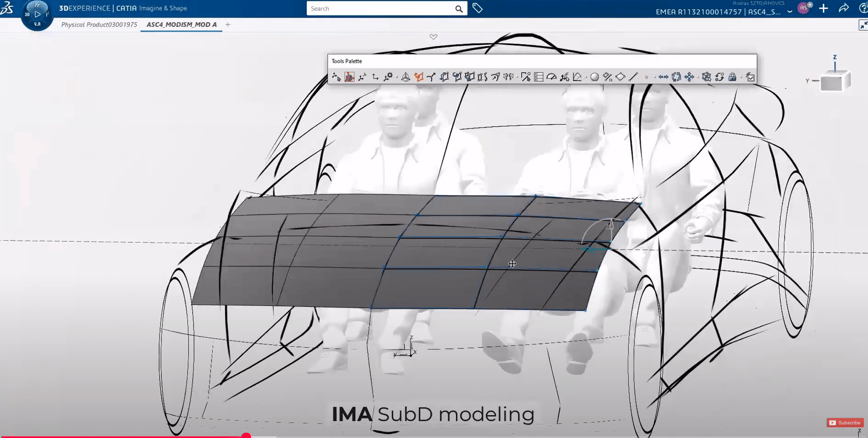Toggle the padlock lock tool
Image resolution: width=868 pixels, height=438 pixels.
click(x=733, y=77)
